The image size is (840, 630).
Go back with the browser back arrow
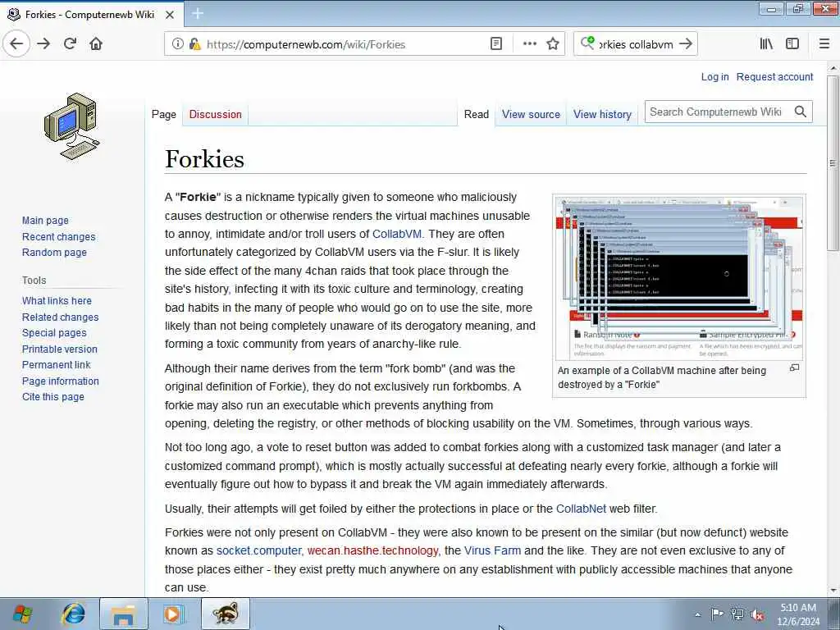(x=16, y=44)
